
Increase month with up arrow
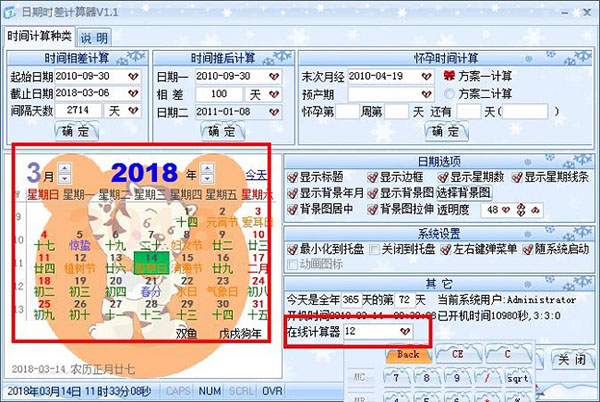pos(65,168)
